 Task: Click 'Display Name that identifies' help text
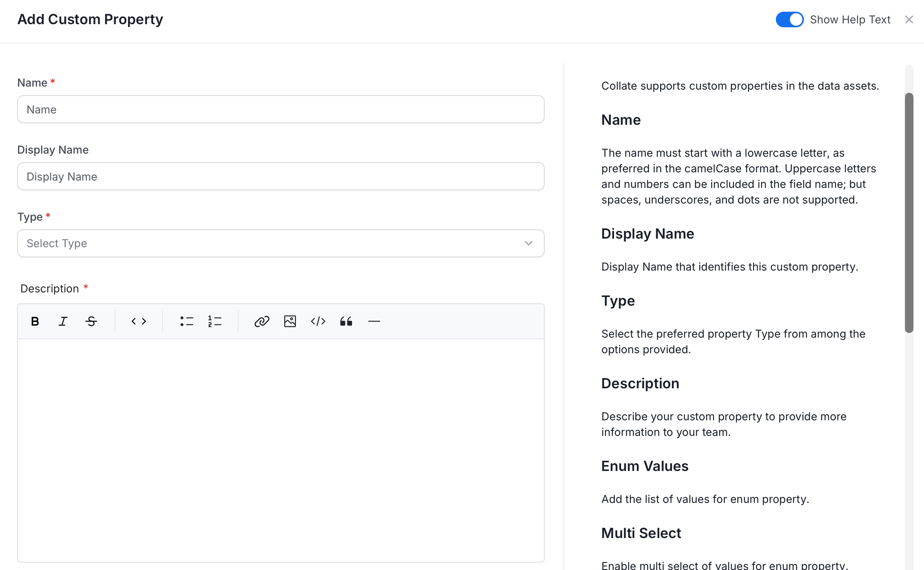pyautogui.click(x=730, y=267)
